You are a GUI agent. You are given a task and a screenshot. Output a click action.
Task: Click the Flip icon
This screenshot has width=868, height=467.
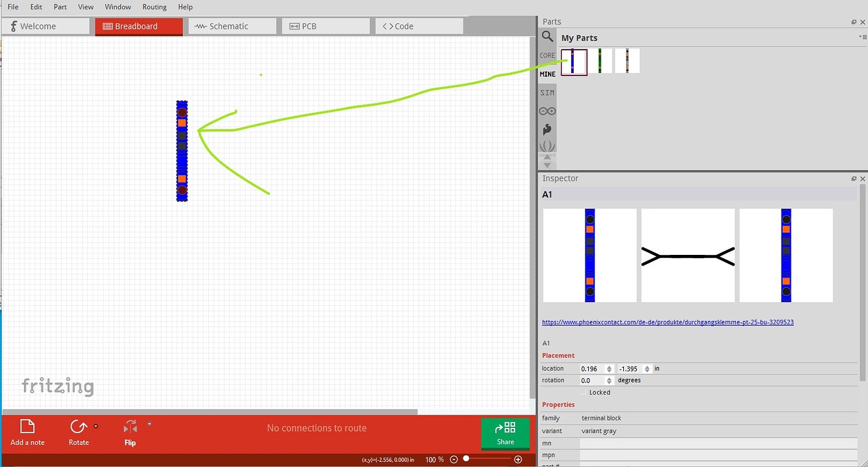click(130, 427)
